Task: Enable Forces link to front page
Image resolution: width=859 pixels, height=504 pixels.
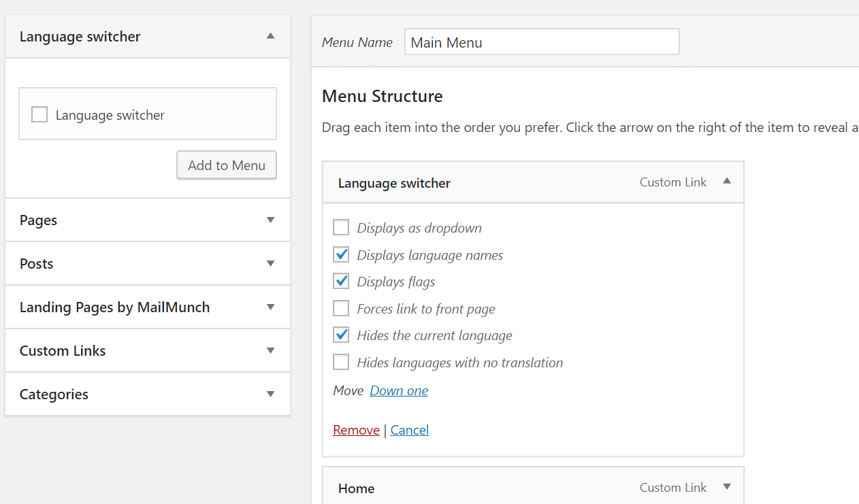Action: [x=341, y=309]
